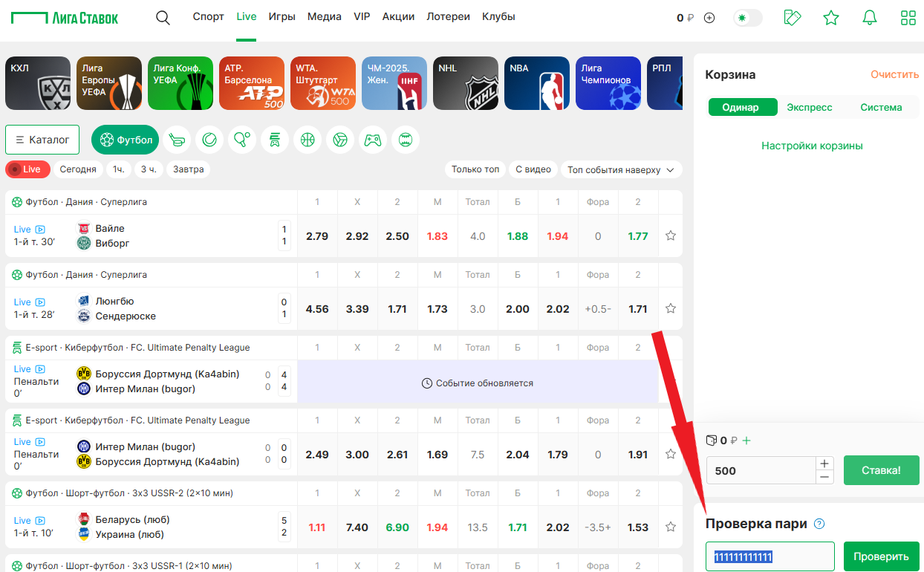Open the NHL league tile
The image size is (924, 572).
click(464, 83)
